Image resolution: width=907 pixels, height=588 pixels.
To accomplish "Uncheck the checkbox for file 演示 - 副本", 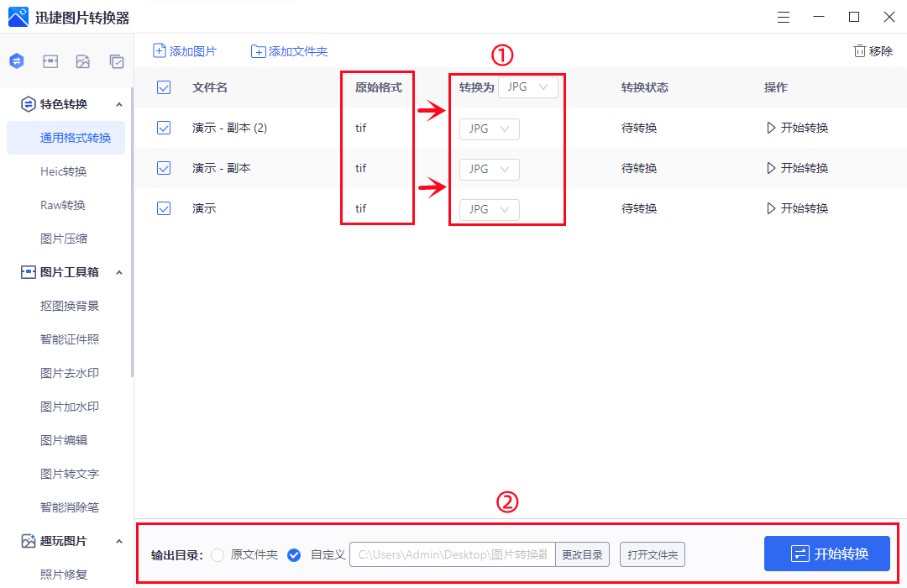I will click(x=164, y=168).
